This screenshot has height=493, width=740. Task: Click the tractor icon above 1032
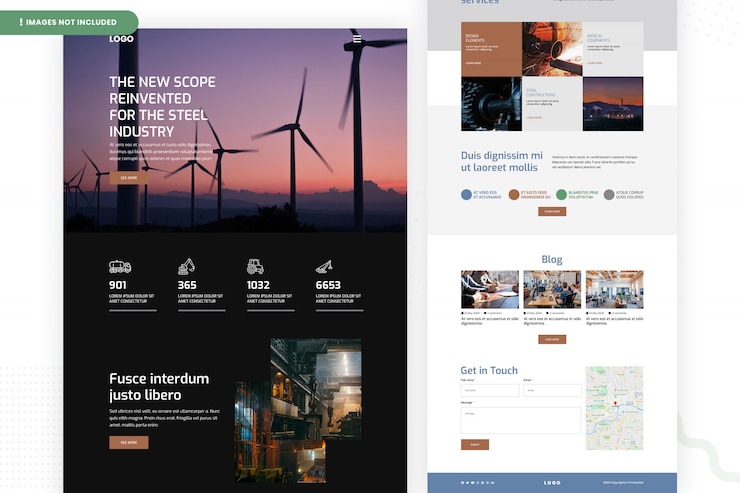(255, 267)
